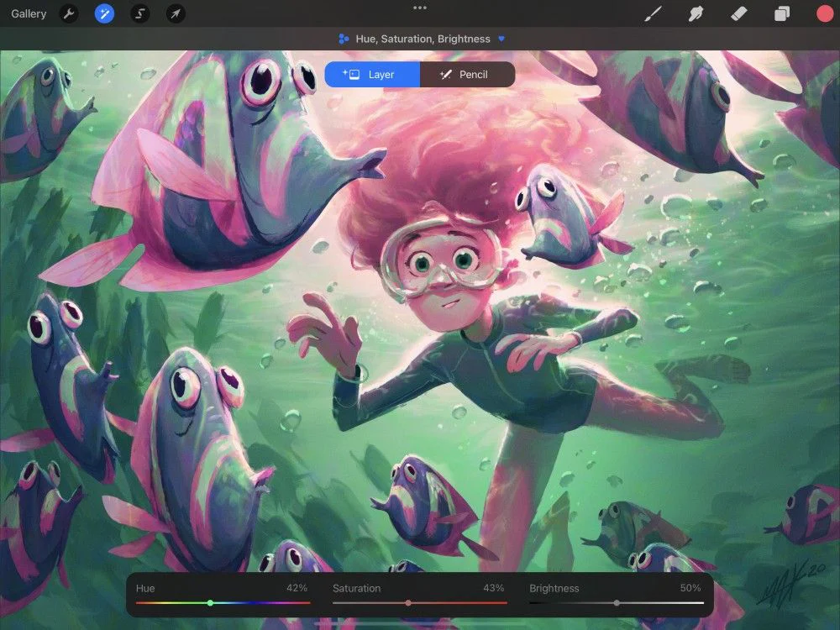Click the Brightness label

[x=554, y=588]
